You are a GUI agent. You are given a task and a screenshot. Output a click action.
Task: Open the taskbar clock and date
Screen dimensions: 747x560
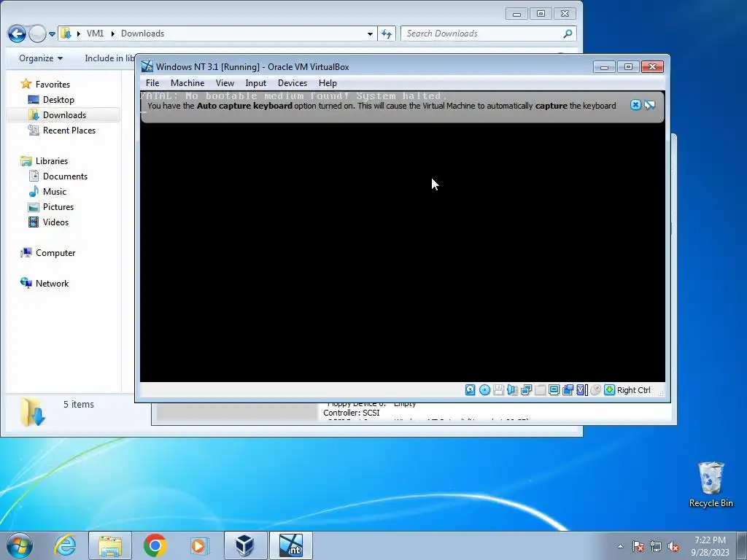(710, 546)
